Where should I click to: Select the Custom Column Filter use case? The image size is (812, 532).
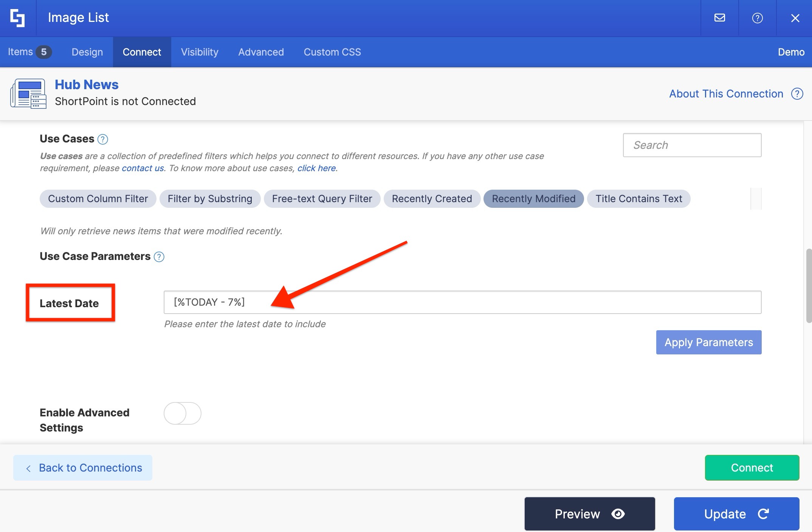click(98, 199)
